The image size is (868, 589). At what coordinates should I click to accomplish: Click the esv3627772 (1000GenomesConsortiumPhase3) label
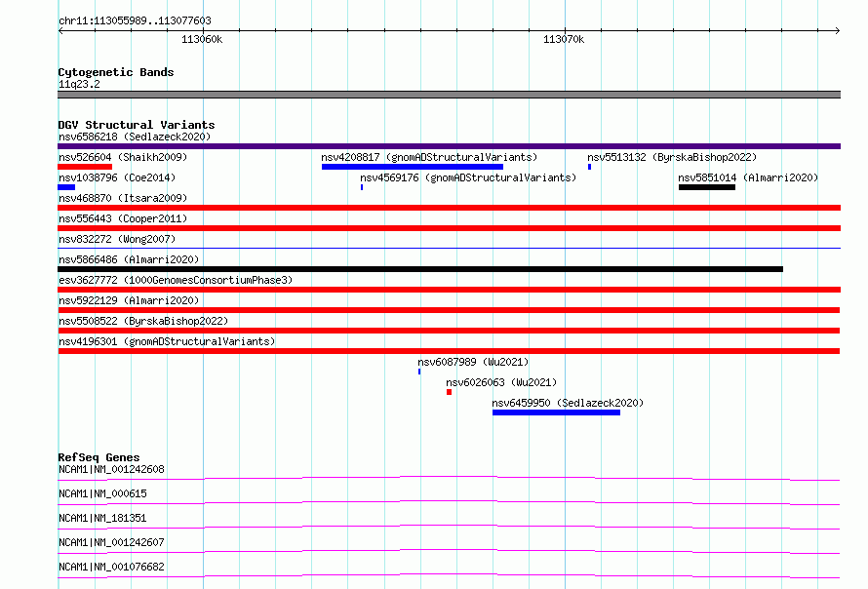[x=176, y=280]
